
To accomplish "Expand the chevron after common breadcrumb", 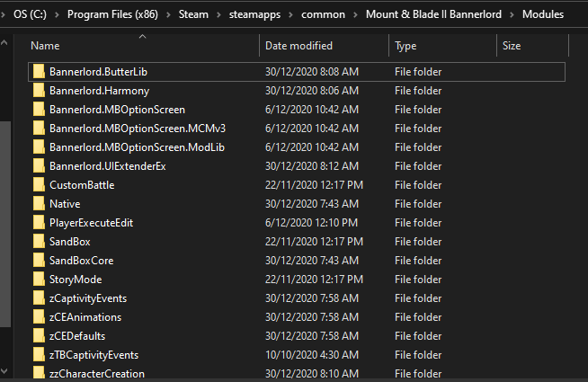I will pyautogui.click(x=355, y=14).
